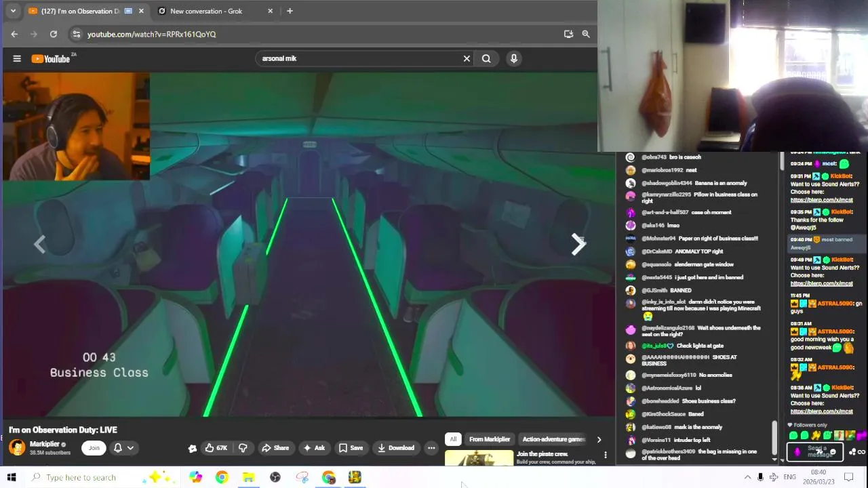Open options menu for pirate crew ad
The height and width of the screenshot is (488, 868).
[x=606, y=455]
